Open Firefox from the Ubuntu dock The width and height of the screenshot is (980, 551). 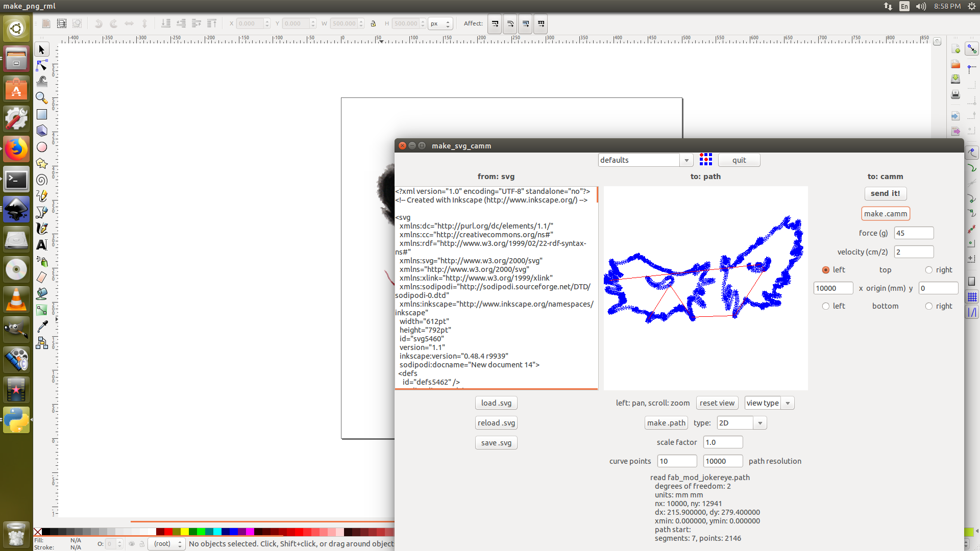16,149
